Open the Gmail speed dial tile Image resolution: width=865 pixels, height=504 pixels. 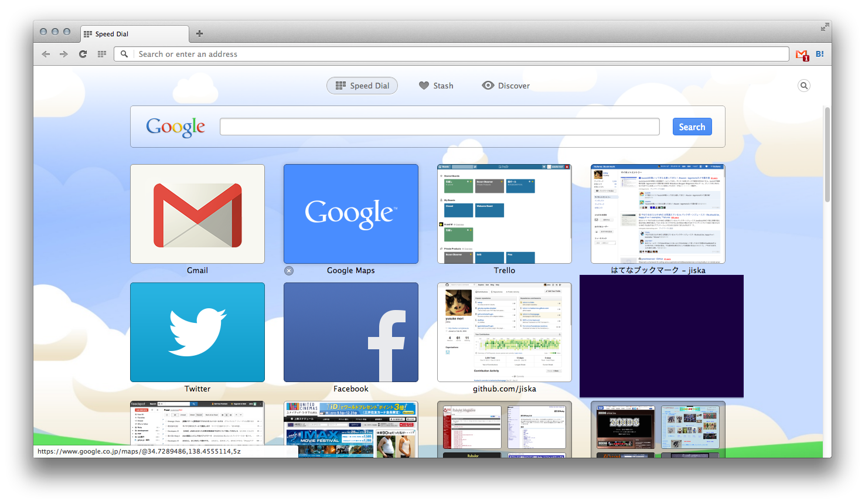(197, 214)
